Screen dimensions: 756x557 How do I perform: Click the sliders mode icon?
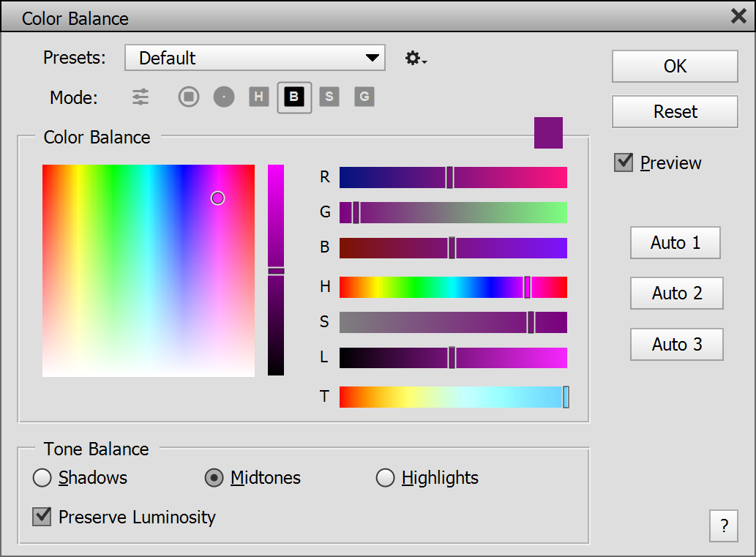[x=141, y=97]
